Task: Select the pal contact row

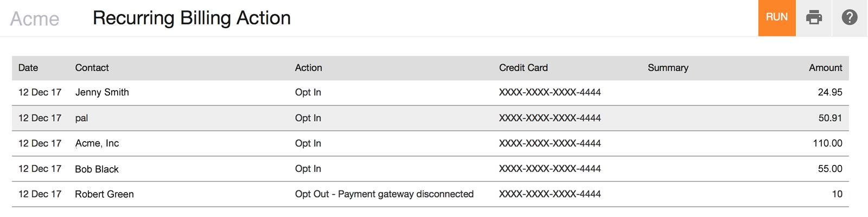Action: (x=81, y=118)
